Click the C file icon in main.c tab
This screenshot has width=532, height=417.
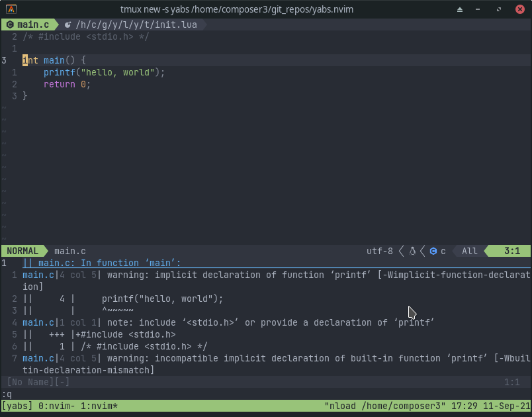10,24
